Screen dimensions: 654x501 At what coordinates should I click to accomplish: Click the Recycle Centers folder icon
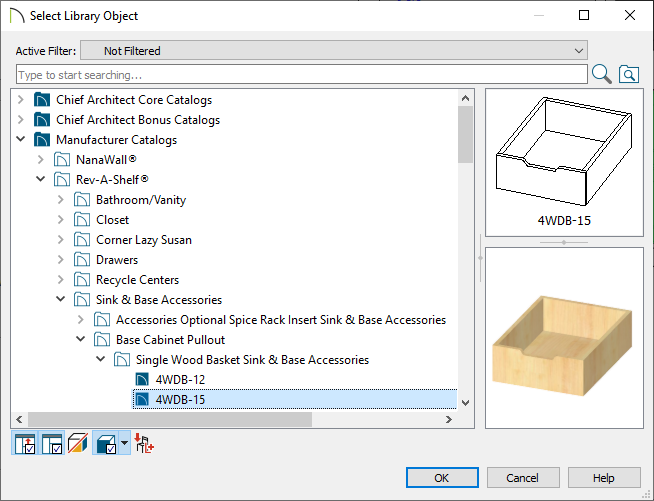click(x=82, y=280)
